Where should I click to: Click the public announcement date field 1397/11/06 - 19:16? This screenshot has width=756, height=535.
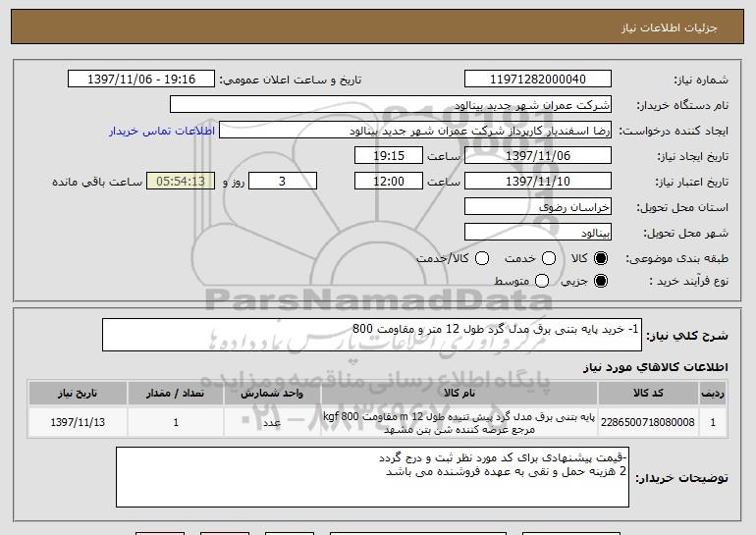click(141, 80)
